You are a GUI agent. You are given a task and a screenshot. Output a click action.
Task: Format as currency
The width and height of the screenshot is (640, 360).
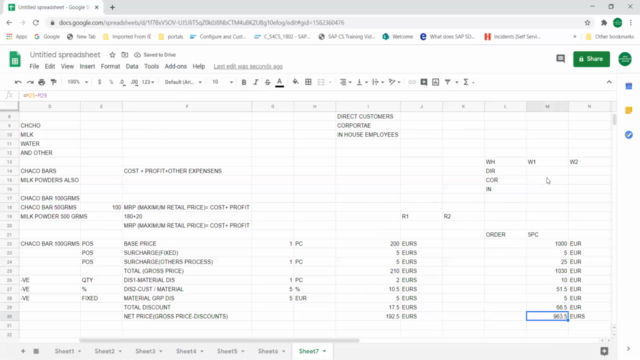pyautogui.click(x=100, y=82)
